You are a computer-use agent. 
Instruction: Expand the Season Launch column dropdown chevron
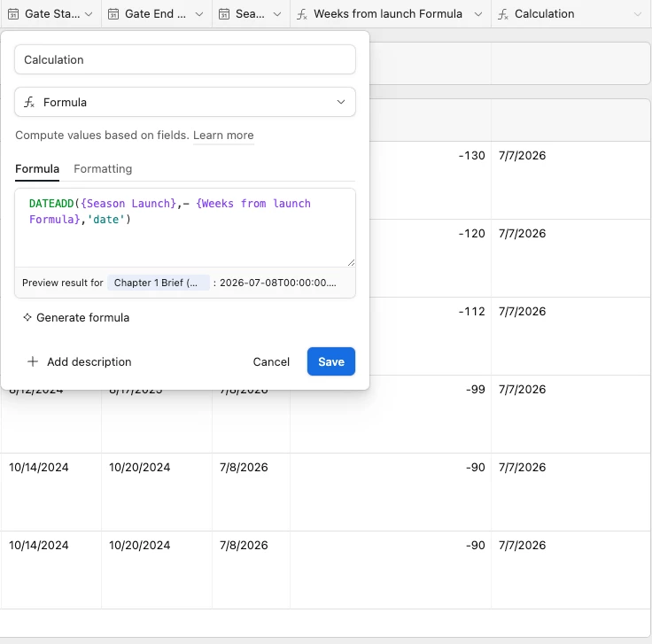click(x=277, y=14)
